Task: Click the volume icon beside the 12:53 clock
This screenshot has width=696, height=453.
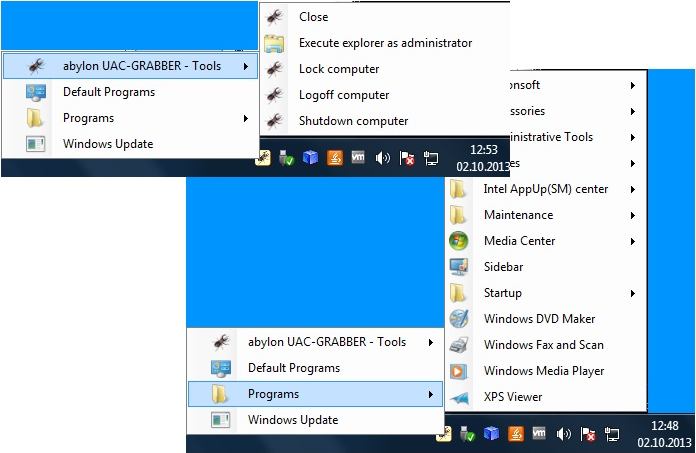Action: [x=382, y=157]
